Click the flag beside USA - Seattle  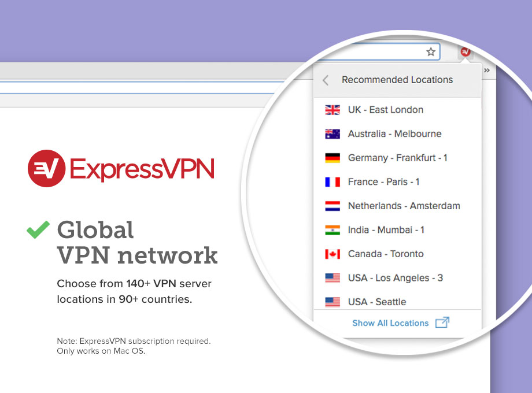(x=332, y=302)
